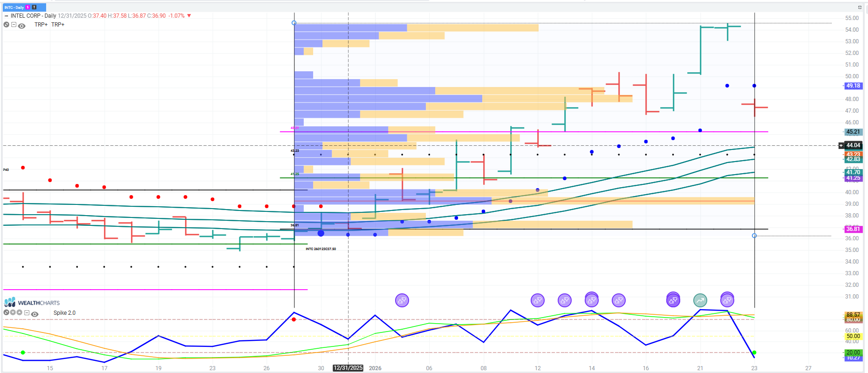This screenshot has height=373, width=868.
Task: Toggle visibility eye for Spike 2.0
Action: [x=34, y=314]
